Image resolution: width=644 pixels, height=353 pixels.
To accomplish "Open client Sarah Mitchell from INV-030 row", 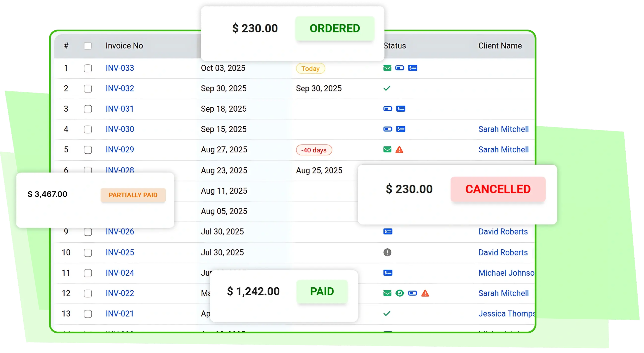I will pyautogui.click(x=503, y=129).
